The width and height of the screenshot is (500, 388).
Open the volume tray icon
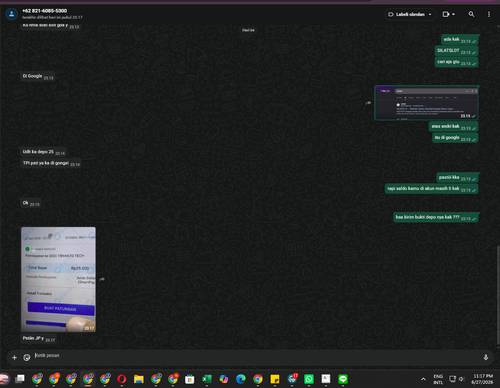(461, 379)
